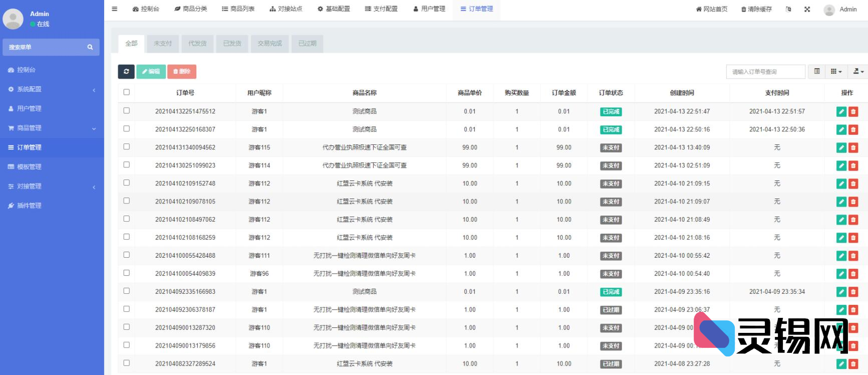
Task: Open the column visibility grid dropdown
Action: click(x=836, y=72)
